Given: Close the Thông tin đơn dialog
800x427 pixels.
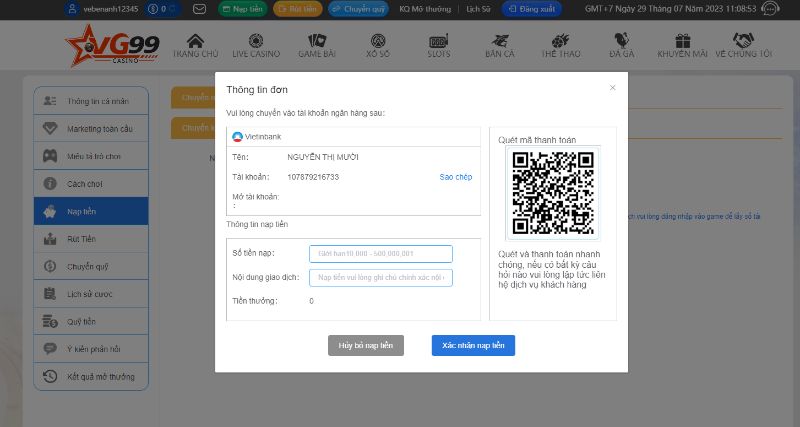Looking at the screenshot, I should (x=612, y=88).
